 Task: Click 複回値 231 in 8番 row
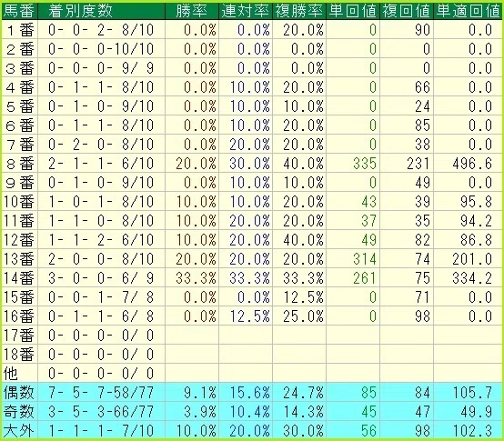(x=418, y=164)
